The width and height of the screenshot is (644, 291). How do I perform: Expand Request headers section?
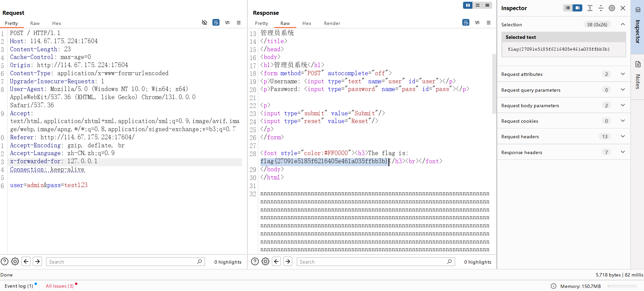click(622, 137)
